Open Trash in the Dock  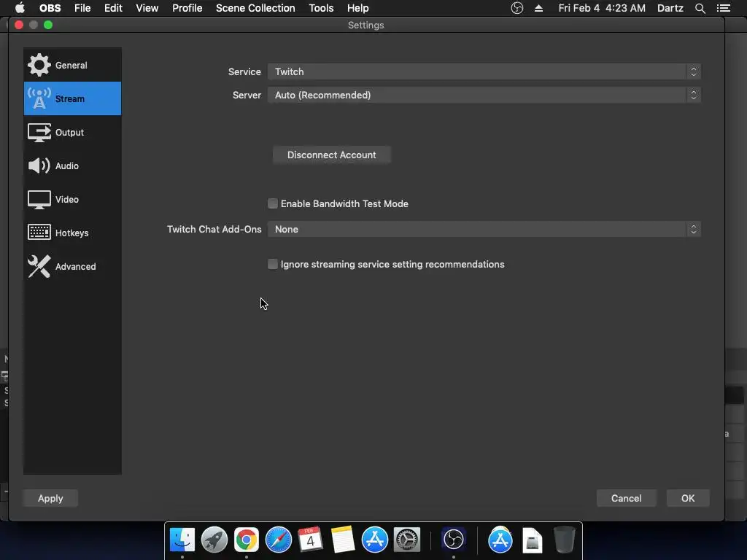[564, 540]
